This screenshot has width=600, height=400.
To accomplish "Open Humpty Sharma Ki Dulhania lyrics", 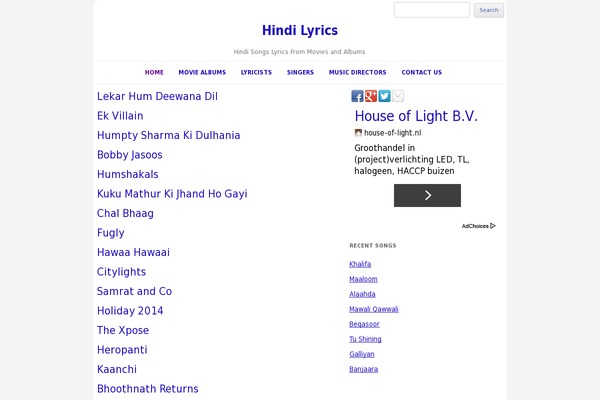I will [x=168, y=135].
